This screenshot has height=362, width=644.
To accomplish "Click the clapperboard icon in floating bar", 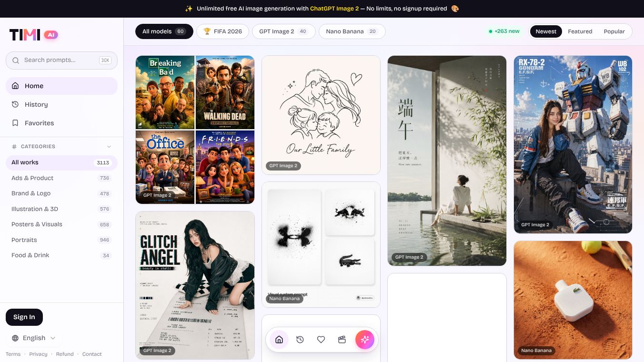I will coord(342,340).
